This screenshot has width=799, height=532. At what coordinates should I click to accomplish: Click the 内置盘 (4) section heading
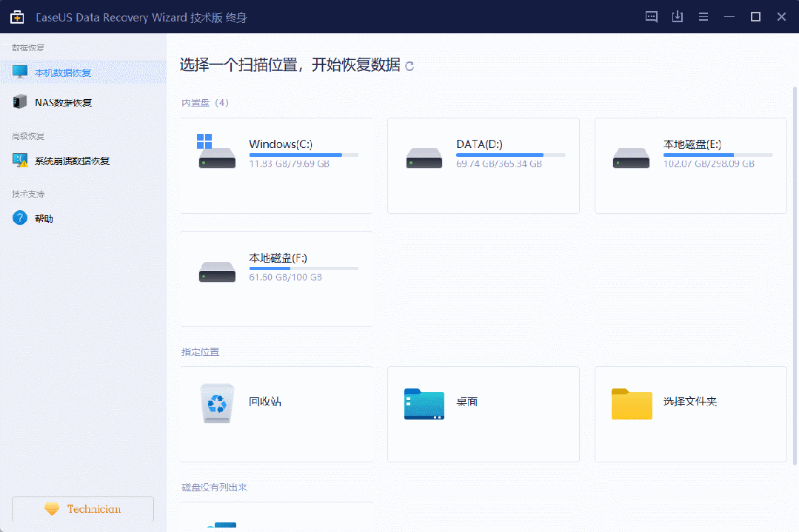(205, 103)
